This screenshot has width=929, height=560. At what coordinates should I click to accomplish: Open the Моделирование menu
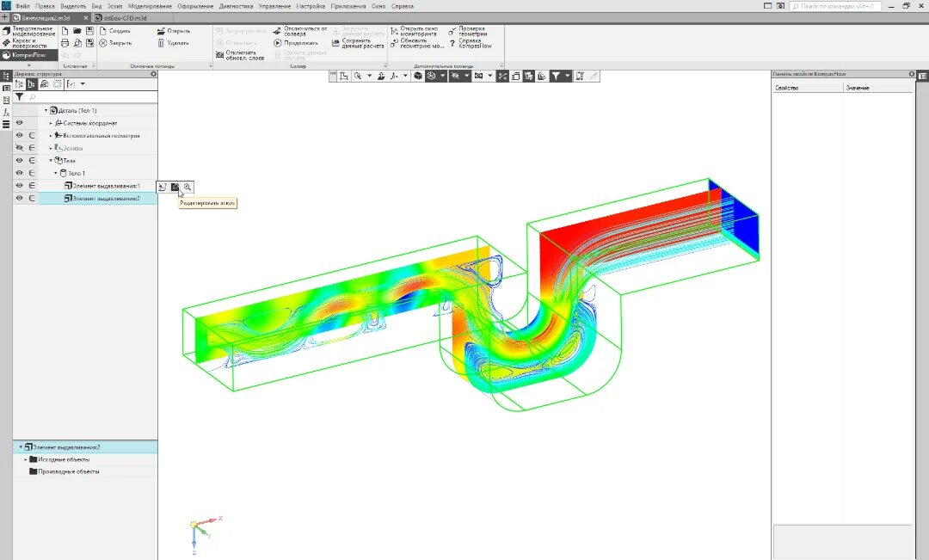click(150, 6)
